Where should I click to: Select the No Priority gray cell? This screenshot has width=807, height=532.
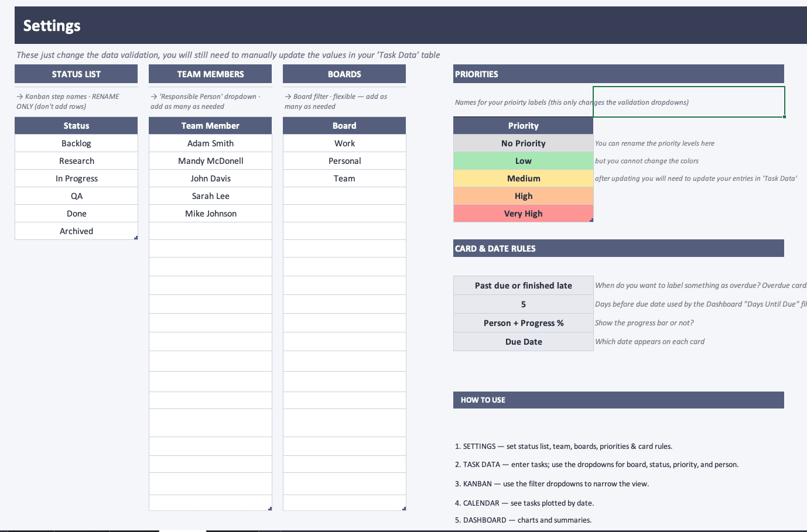pos(524,143)
